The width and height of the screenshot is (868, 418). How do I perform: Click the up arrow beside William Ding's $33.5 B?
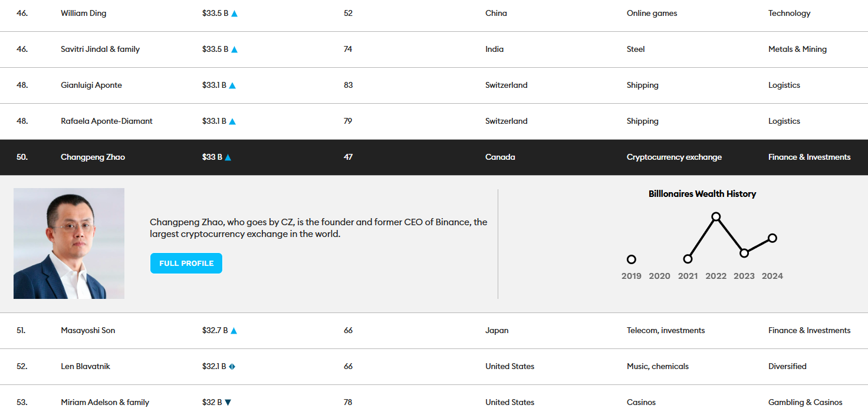coord(234,14)
